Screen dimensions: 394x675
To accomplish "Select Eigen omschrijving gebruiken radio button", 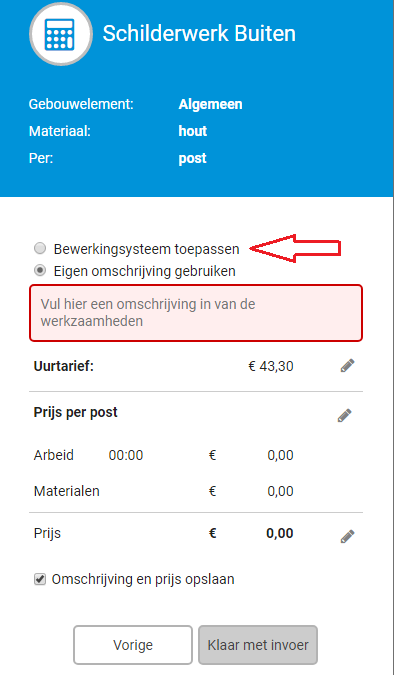I will (40, 271).
